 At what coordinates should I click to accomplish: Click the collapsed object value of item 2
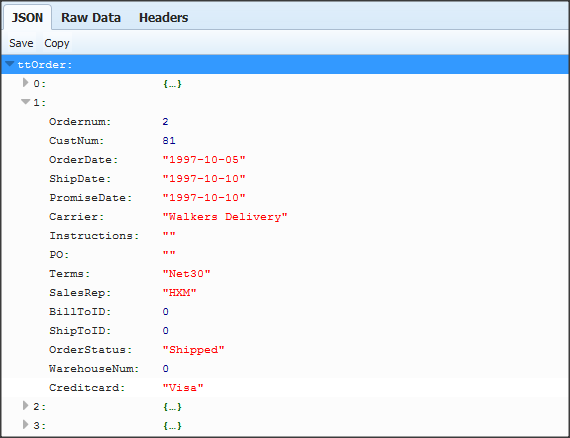tap(172, 407)
